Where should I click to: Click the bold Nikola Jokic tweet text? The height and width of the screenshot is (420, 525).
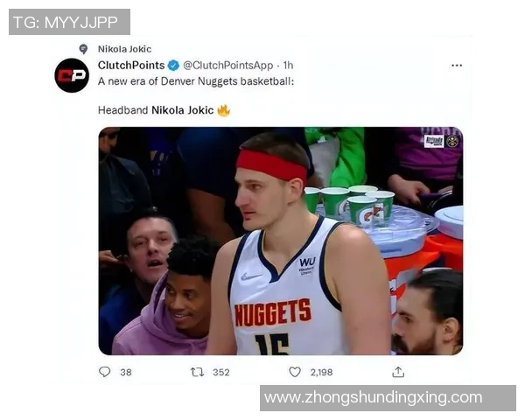[183, 110]
